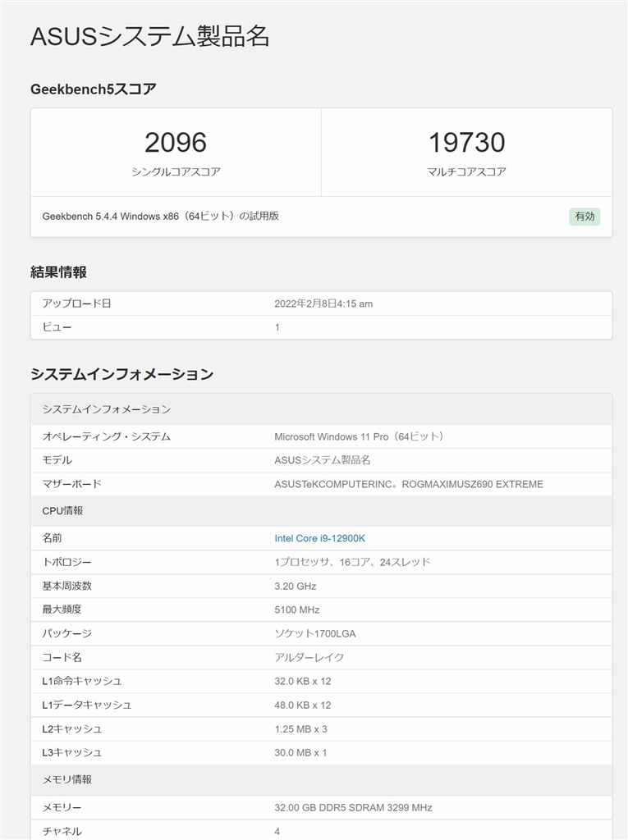The height and width of the screenshot is (840, 628).
Task: Select the single-core score 2096
Action: [176, 143]
